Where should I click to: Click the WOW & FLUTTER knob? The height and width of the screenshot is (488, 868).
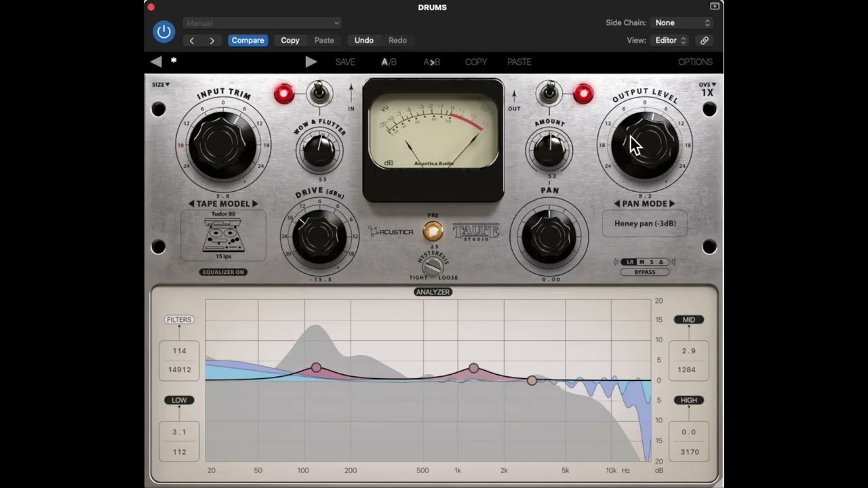(319, 152)
